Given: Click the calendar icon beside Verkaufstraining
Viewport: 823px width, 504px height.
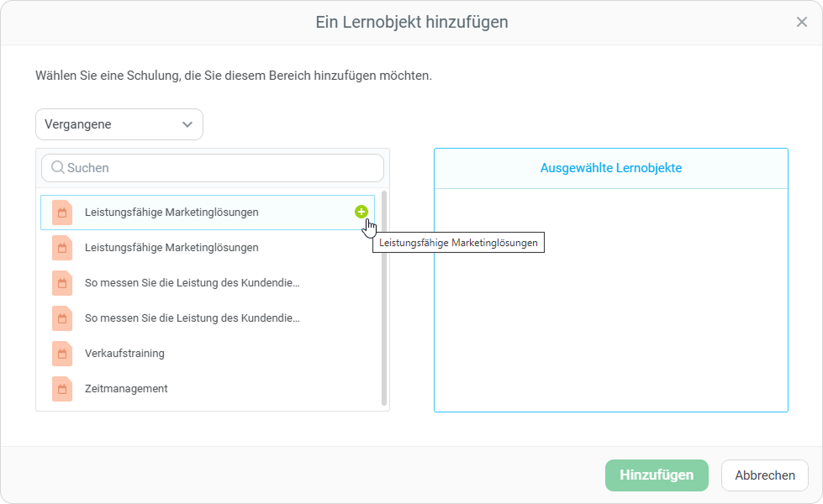Looking at the screenshot, I should (x=62, y=354).
